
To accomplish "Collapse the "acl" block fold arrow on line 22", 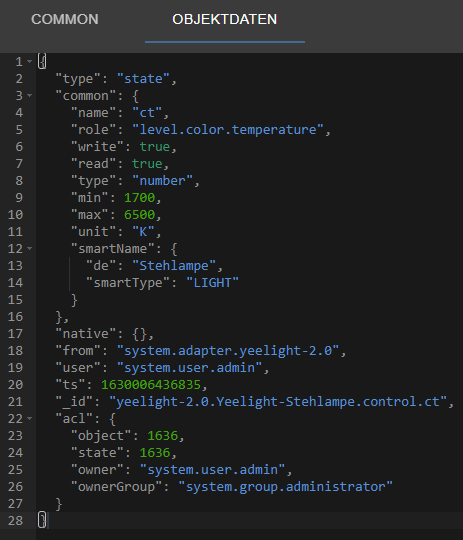I will pos(30,418).
